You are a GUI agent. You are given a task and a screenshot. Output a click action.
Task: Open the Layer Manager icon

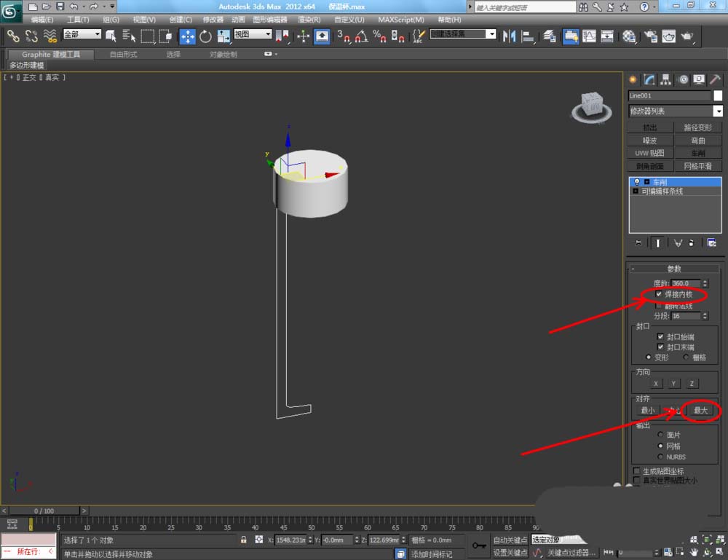(550, 36)
